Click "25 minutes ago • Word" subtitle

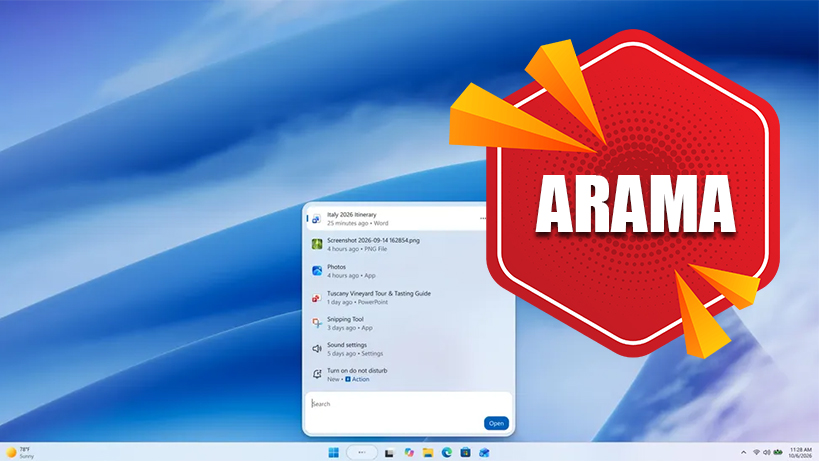tap(357, 223)
